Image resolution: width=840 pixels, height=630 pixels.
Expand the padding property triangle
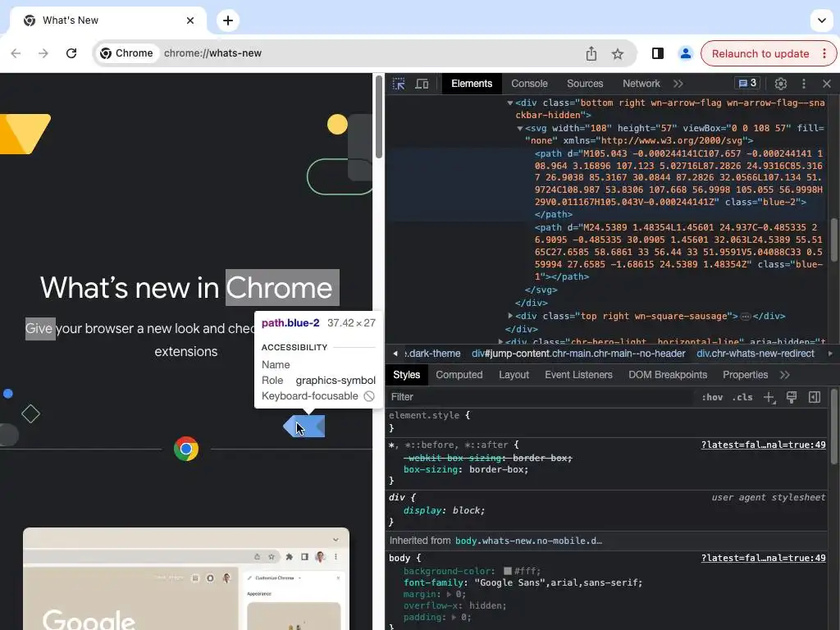(454, 617)
